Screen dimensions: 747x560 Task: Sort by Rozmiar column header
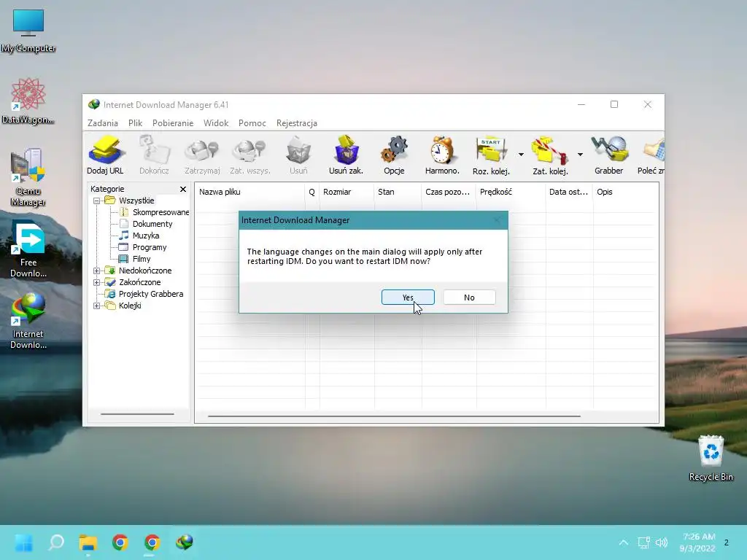pos(347,192)
